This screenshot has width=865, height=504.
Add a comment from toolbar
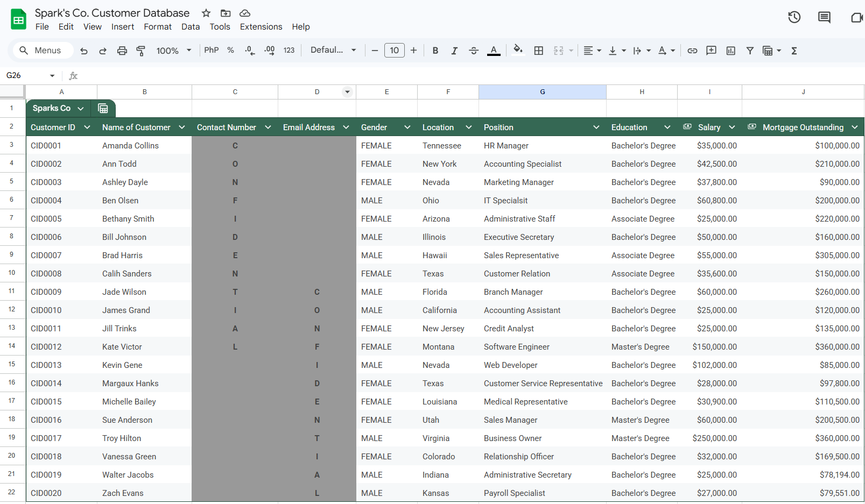[711, 51]
